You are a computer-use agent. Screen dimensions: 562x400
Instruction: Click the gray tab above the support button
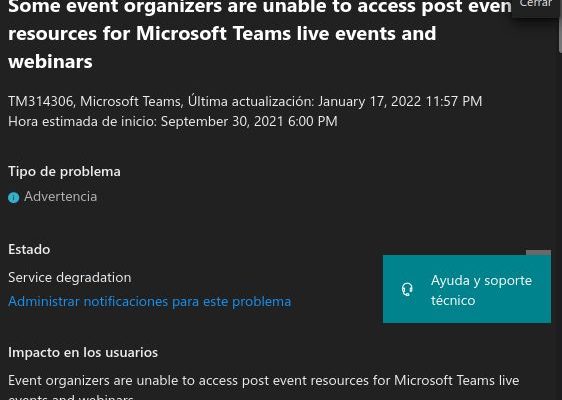(x=538, y=253)
